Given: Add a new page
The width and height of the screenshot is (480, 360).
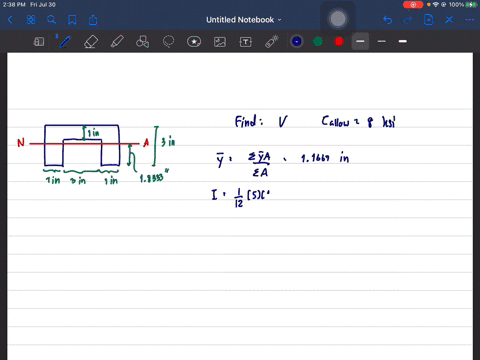Looking at the screenshot, I should (x=428, y=20).
